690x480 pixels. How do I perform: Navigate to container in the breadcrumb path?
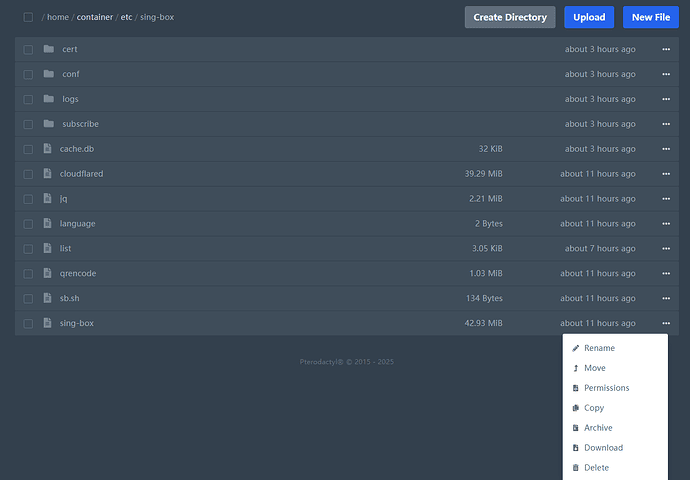click(x=95, y=17)
